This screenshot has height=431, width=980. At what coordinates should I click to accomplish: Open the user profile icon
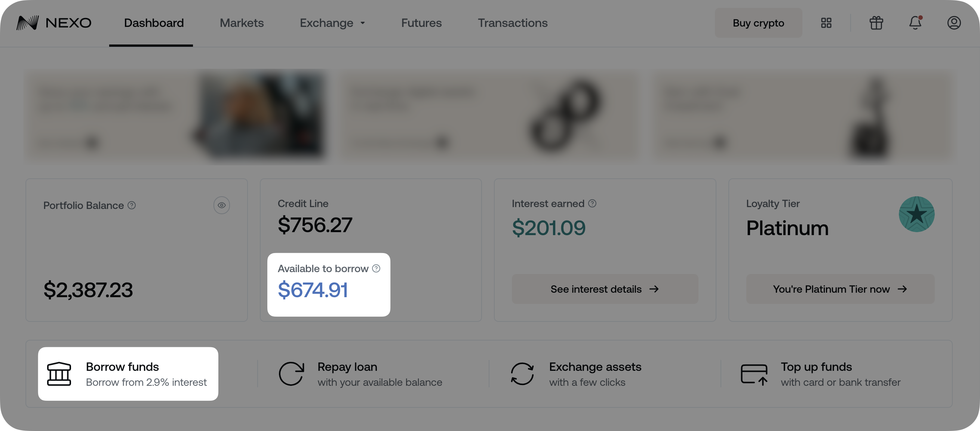(954, 23)
